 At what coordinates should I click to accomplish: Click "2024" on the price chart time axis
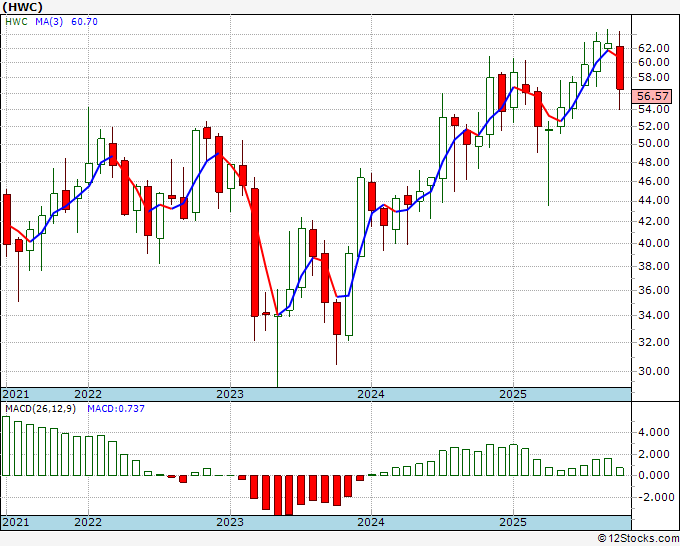point(371,394)
